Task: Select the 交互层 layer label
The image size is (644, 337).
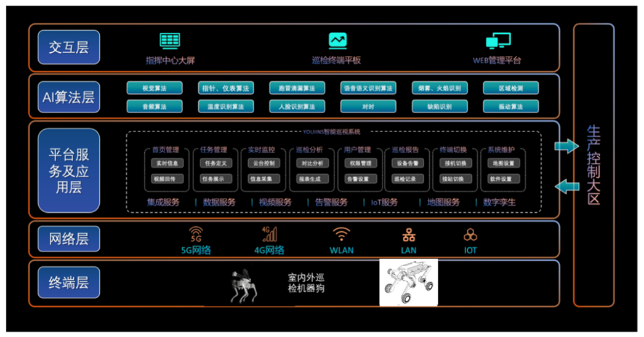Action: [68, 47]
